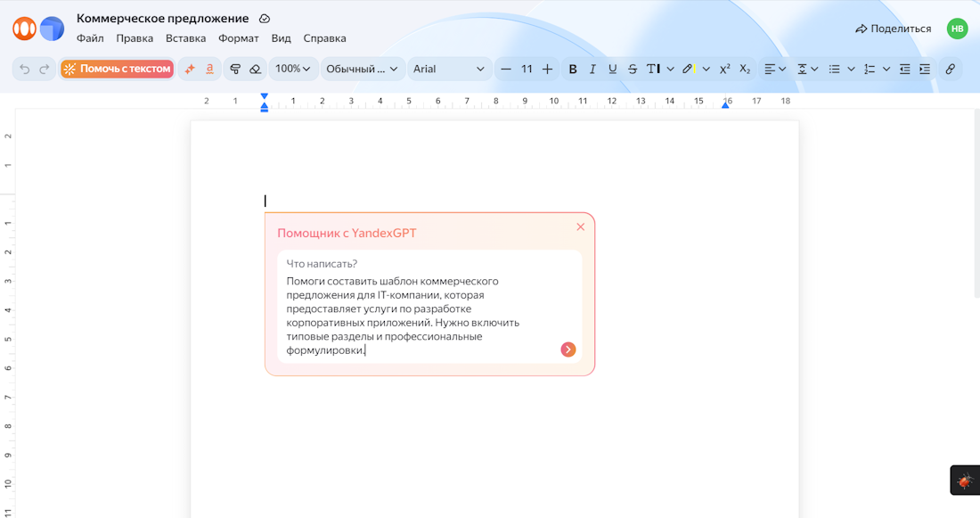Undo the last action
This screenshot has height=518, width=980.
point(24,69)
